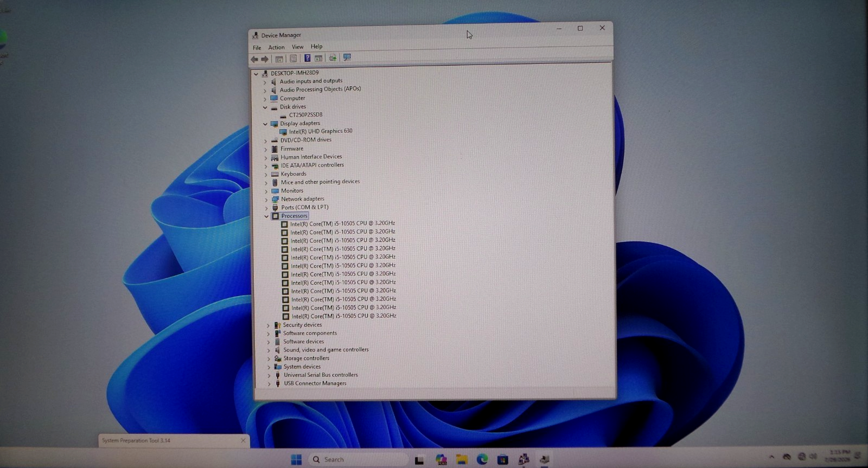This screenshot has height=468, width=868.
Task: Open the Action menu
Action: pos(276,47)
